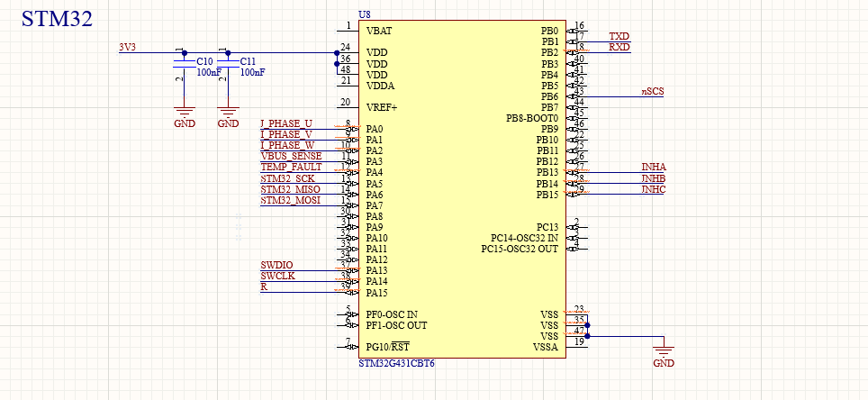This screenshot has height=400, width=868.
Task: Select the PB2 pin name
Action: pyautogui.click(x=549, y=53)
